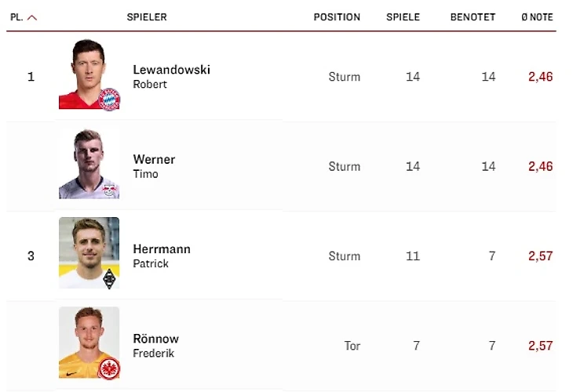Click the Eintracht Frankfurt club logo badge
This screenshot has height=392, width=573.
click(109, 368)
